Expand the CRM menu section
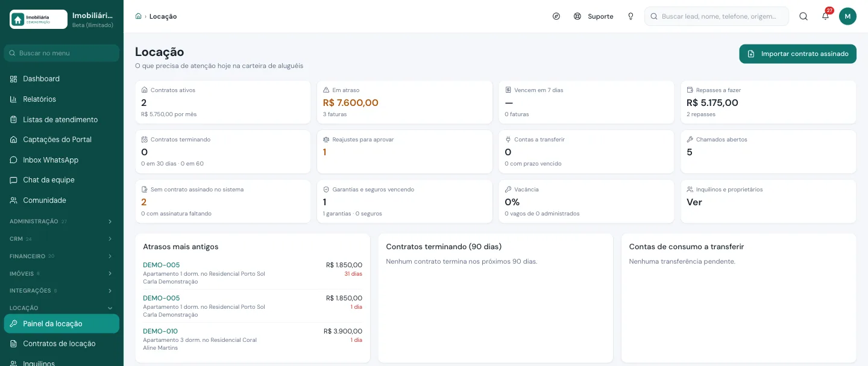The height and width of the screenshot is (366, 868). tap(61, 239)
